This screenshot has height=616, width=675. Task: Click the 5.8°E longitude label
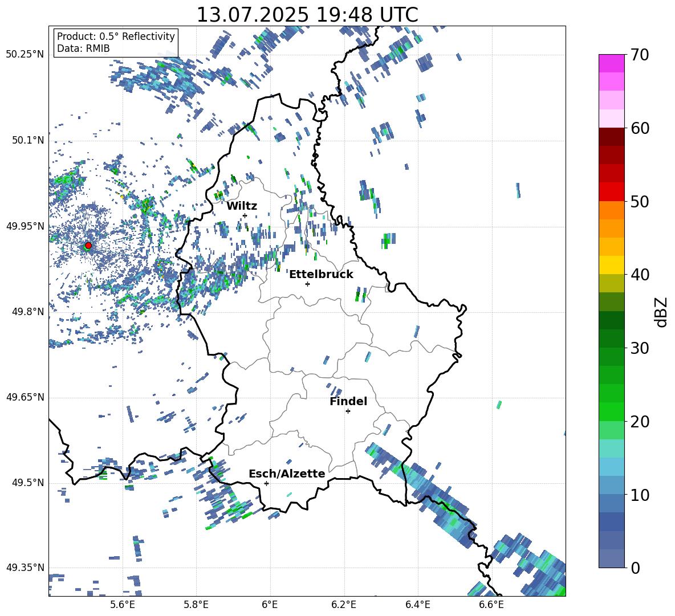coord(196,605)
